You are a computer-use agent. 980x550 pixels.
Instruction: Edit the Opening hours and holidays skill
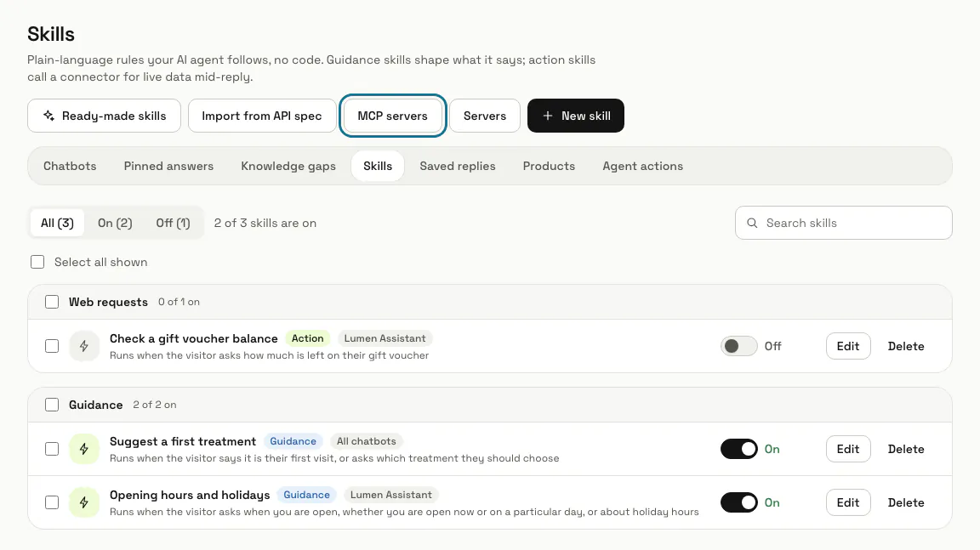point(848,502)
